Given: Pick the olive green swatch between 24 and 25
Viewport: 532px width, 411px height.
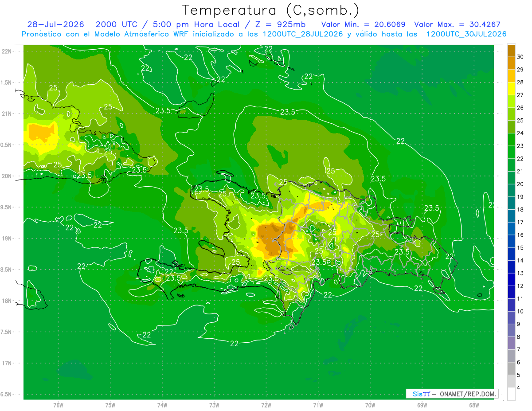Looking at the screenshot, I should pyautogui.click(x=511, y=127).
